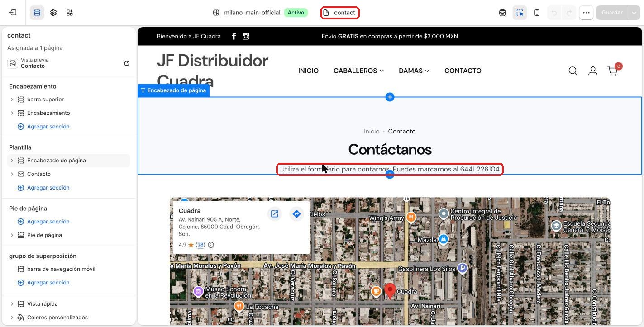The width and height of the screenshot is (644, 327).
Task: Click the milano-main-official theme name
Action: coord(252,13)
